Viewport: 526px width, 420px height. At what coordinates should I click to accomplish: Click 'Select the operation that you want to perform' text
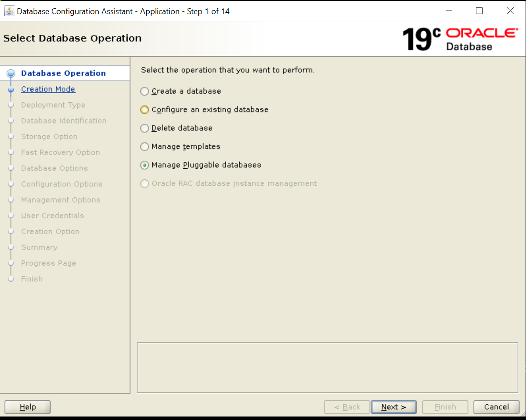pyautogui.click(x=228, y=70)
